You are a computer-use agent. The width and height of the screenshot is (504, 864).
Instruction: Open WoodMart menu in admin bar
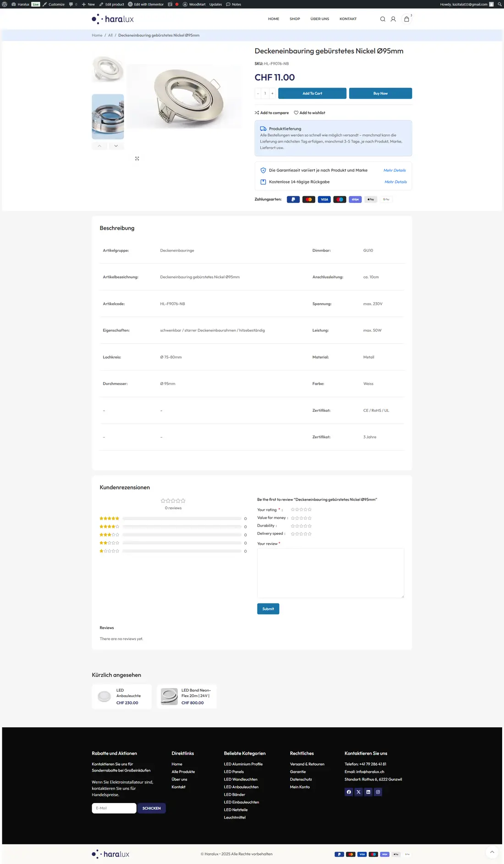click(x=194, y=4)
